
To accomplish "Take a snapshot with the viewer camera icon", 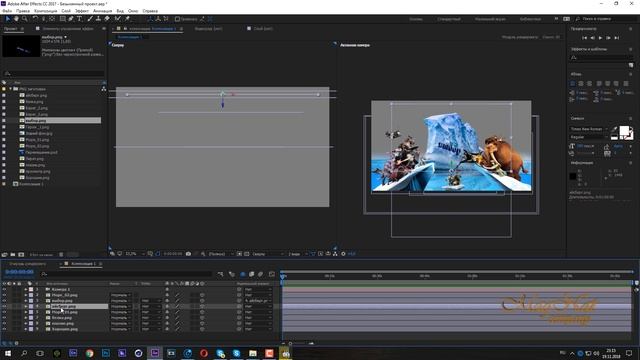I will pos(188,254).
